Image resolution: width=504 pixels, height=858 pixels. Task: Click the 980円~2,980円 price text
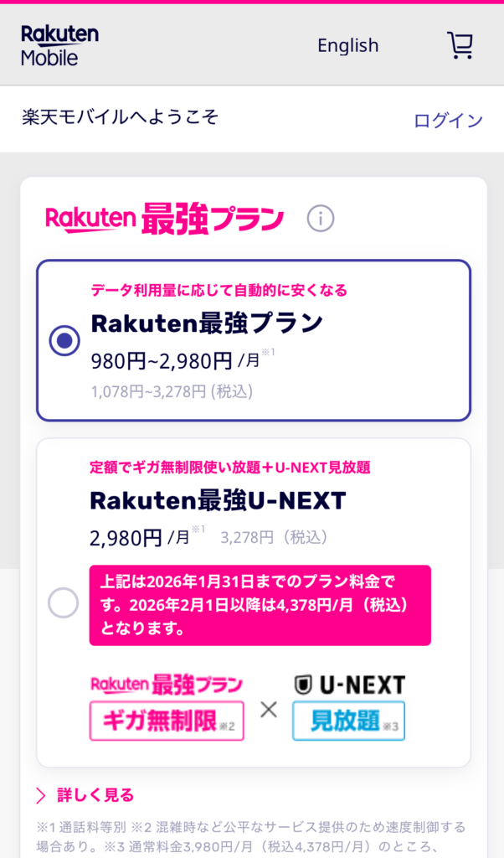[x=162, y=361]
